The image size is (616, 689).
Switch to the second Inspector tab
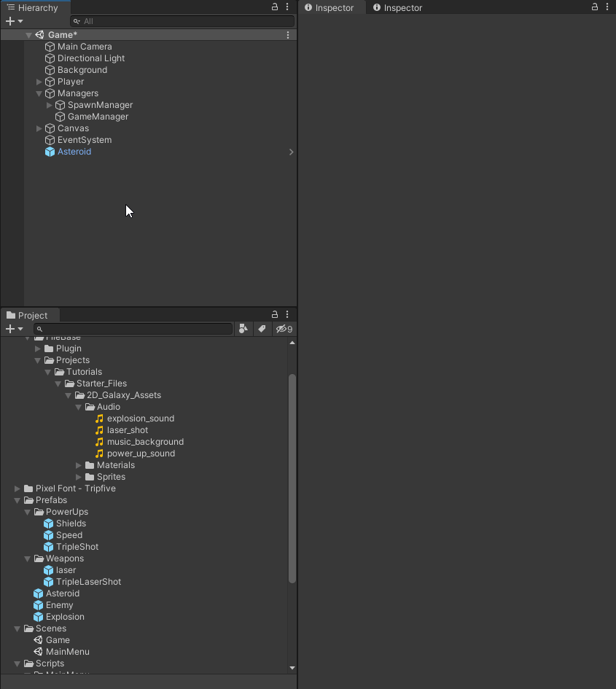[x=397, y=7]
